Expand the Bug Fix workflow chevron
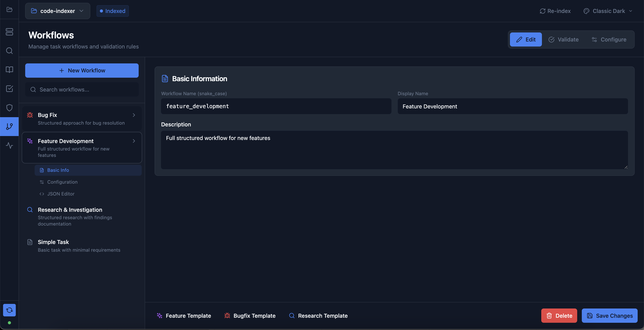Viewport: 644px width, 330px height. (x=134, y=115)
